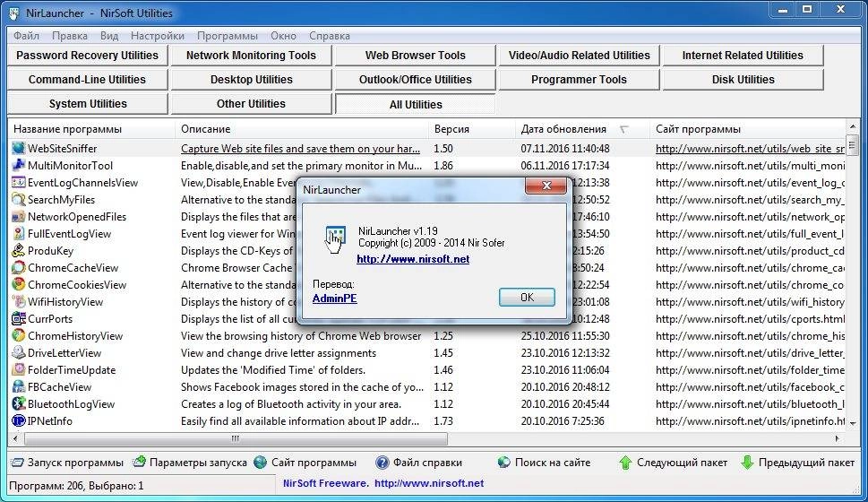Switch to Other Utilities tab
This screenshot has height=502, width=868.
tap(252, 104)
